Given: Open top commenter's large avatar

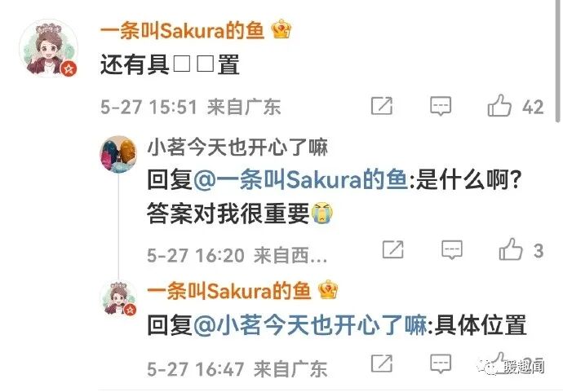Looking at the screenshot, I should [x=48, y=48].
